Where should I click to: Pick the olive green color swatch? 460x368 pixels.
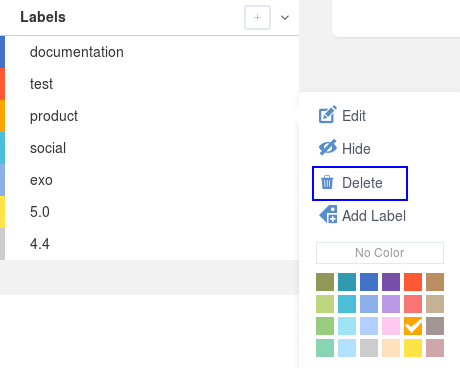coord(325,282)
